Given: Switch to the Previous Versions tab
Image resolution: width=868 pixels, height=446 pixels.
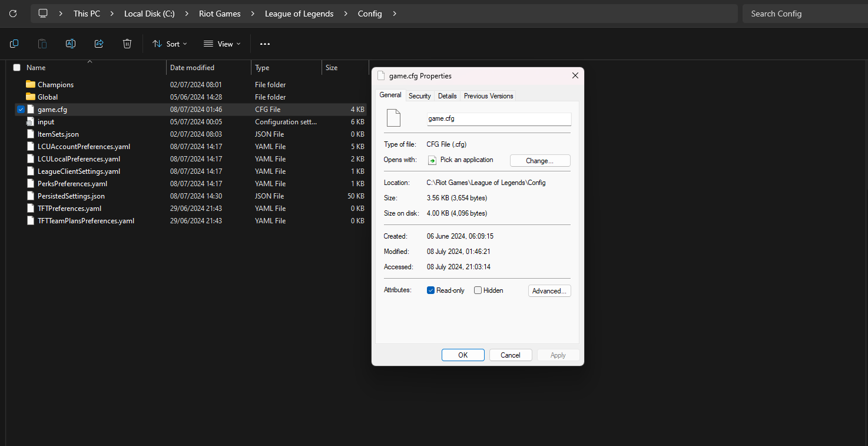Looking at the screenshot, I should point(488,96).
